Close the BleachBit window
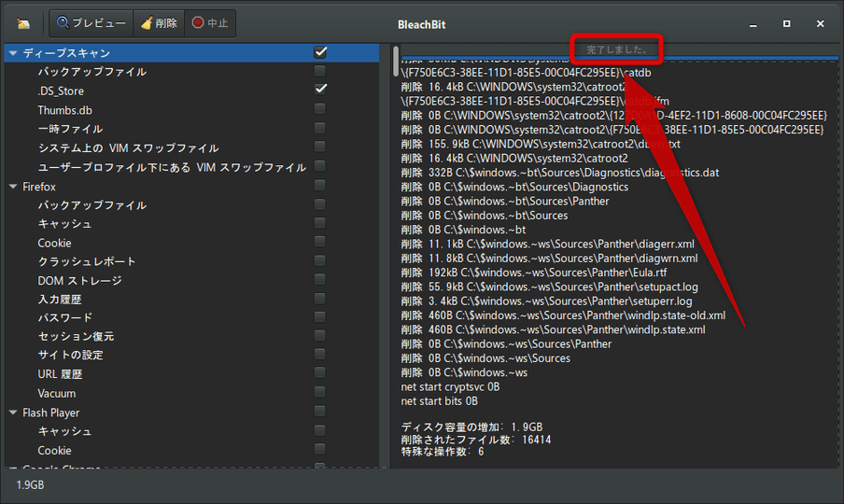844x504 pixels. click(x=820, y=23)
